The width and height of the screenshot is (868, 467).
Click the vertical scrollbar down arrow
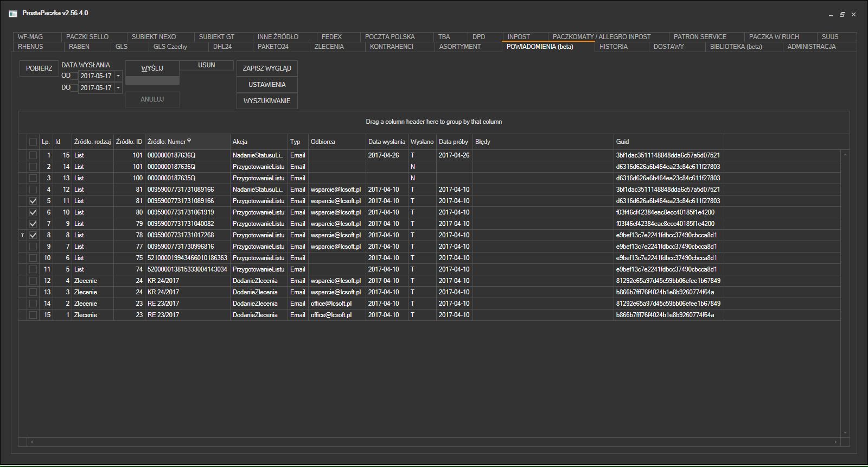pos(845,433)
